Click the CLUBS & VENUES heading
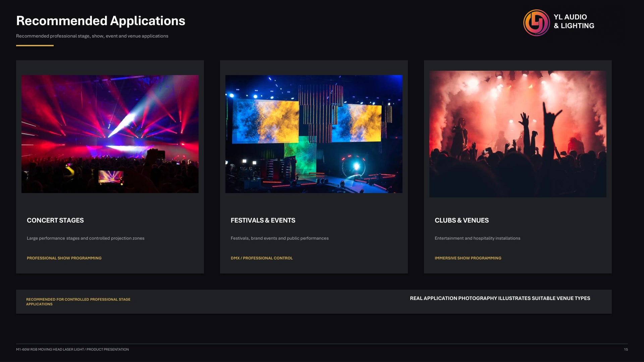 [x=462, y=220]
